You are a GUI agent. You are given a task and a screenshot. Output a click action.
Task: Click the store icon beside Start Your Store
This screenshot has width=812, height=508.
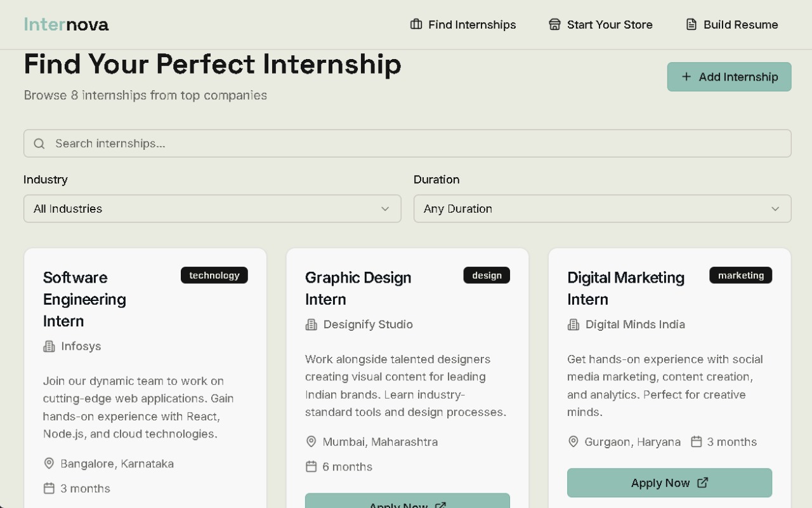click(554, 24)
